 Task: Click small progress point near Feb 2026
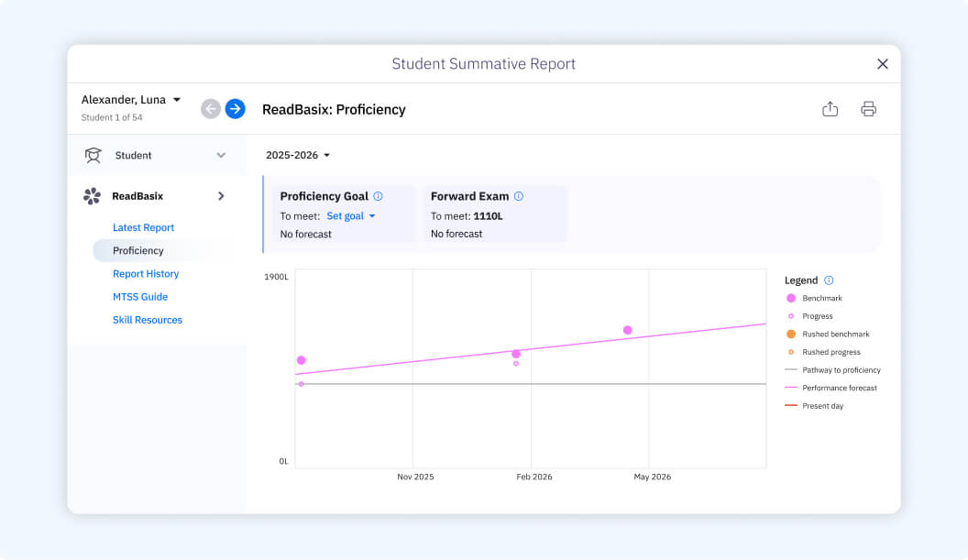(x=516, y=364)
